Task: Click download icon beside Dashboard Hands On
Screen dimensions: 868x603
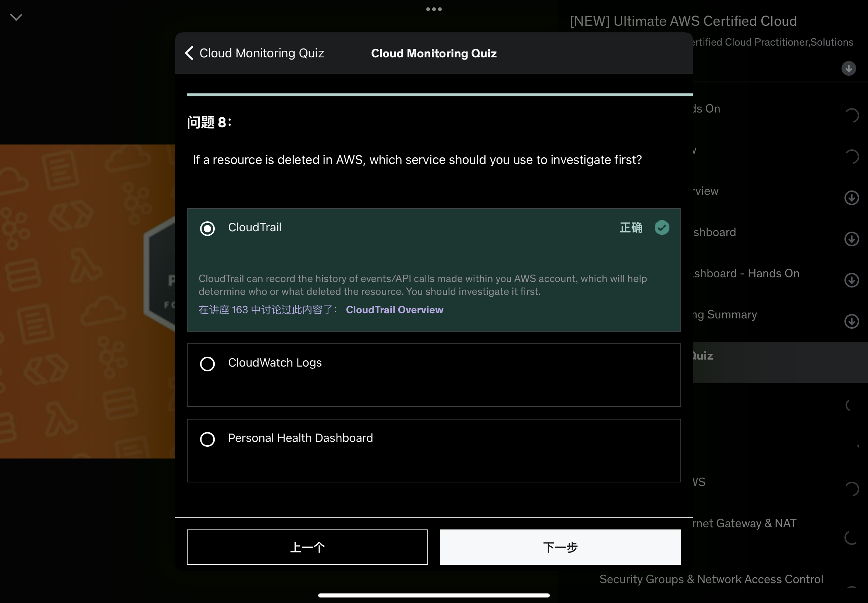Action: click(851, 280)
